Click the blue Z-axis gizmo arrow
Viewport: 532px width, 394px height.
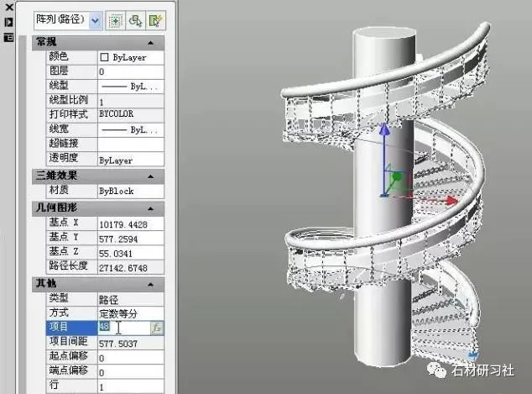click(384, 130)
